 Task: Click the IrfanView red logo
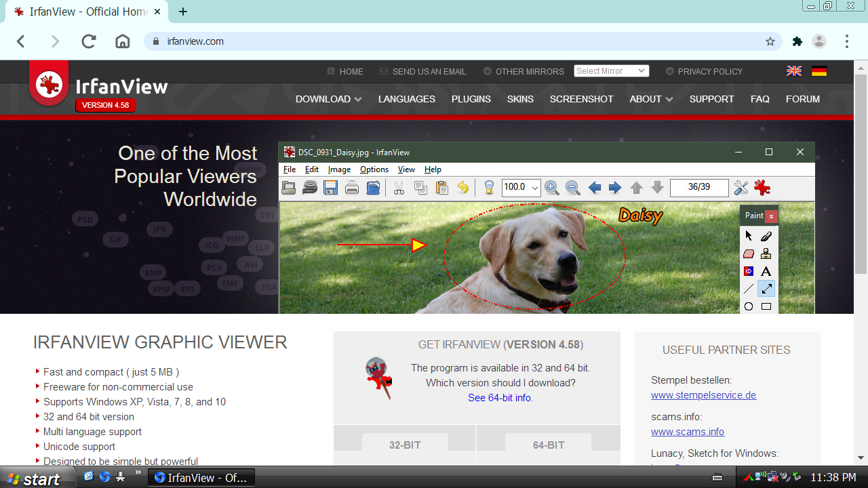[48, 85]
